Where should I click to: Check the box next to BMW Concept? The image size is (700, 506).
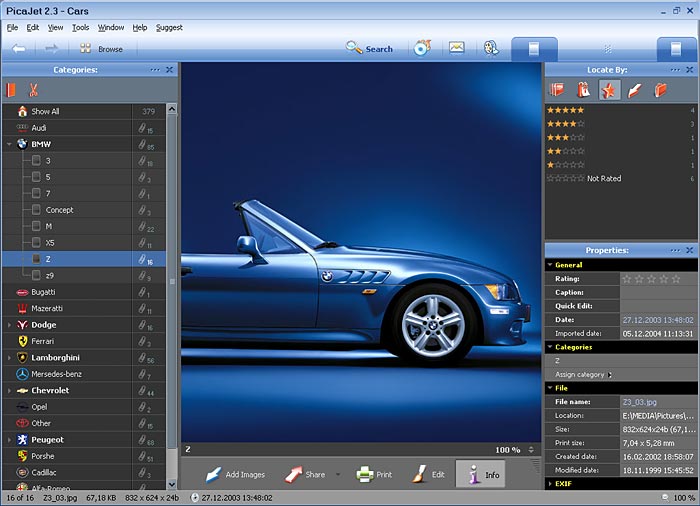37,210
